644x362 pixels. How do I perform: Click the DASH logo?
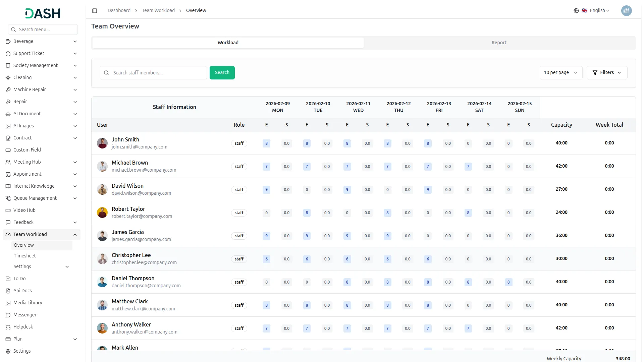pyautogui.click(x=43, y=13)
